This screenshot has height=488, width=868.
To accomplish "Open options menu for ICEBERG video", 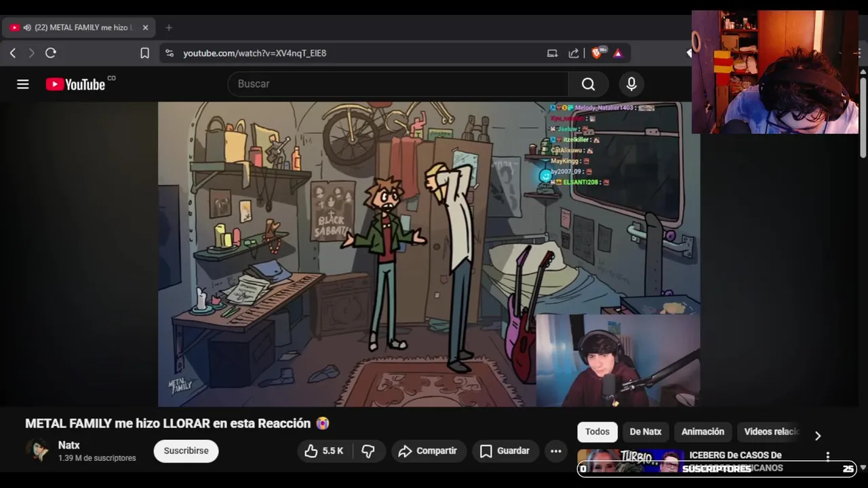I will pyautogui.click(x=827, y=456).
